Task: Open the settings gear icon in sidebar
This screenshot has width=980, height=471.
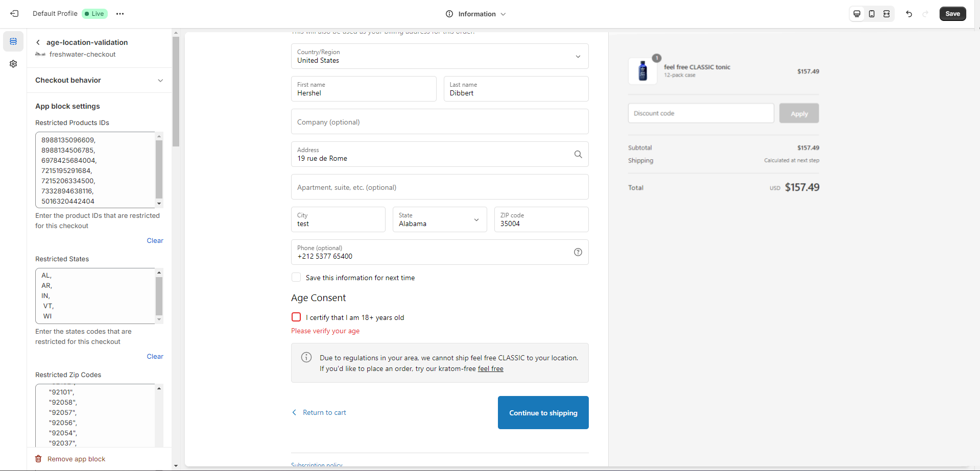Action: pyautogui.click(x=13, y=64)
